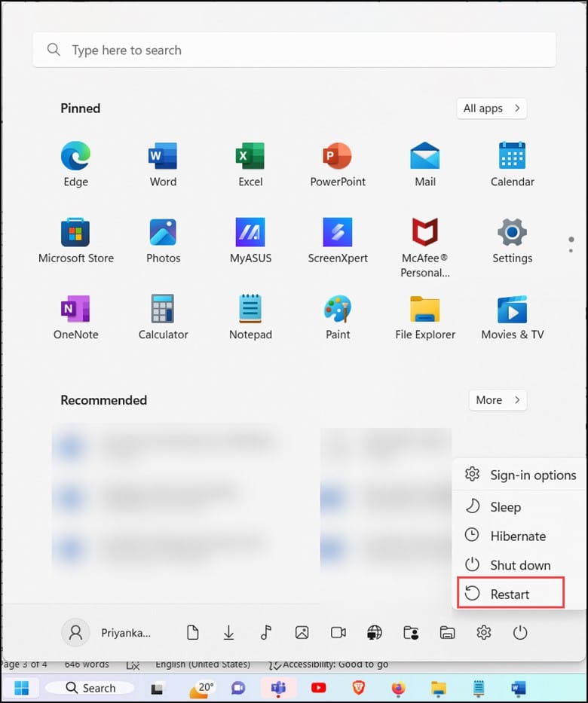Viewport: 588px width, 703px height.
Task: Select Hibernate in the power menu
Action: click(x=520, y=536)
